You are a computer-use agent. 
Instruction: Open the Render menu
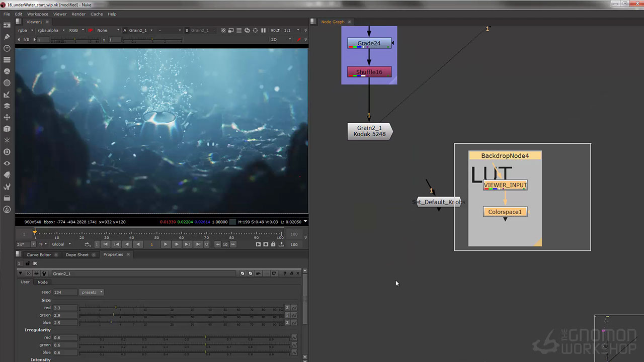tap(78, 14)
